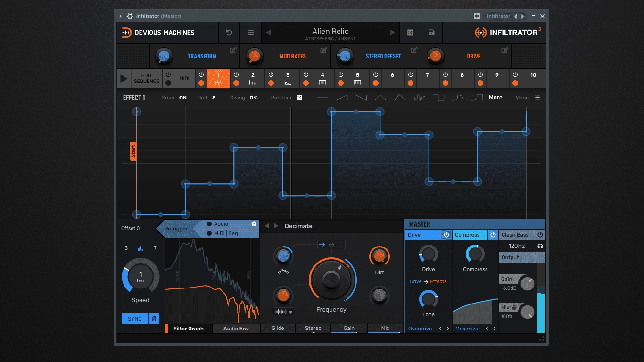Select the rounded bump shape preset

[400, 98]
